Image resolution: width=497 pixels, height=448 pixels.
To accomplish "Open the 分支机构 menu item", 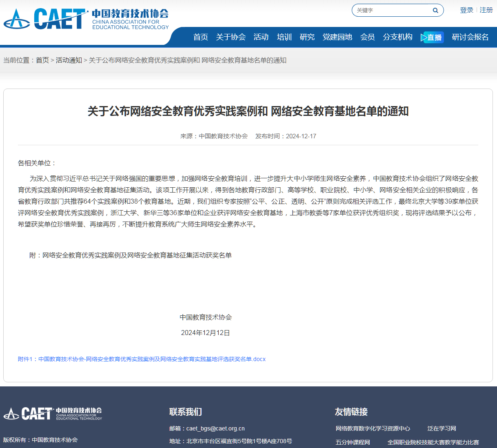I will pos(397,37).
